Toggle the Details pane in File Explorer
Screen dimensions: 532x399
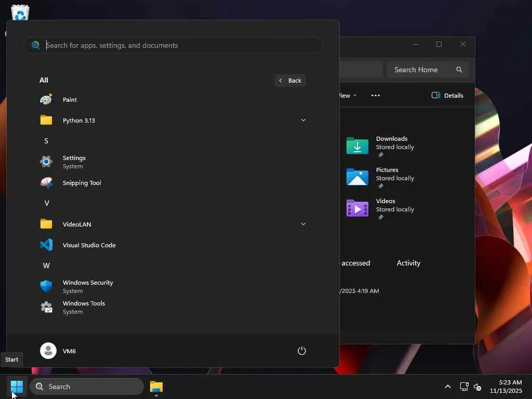point(447,96)
